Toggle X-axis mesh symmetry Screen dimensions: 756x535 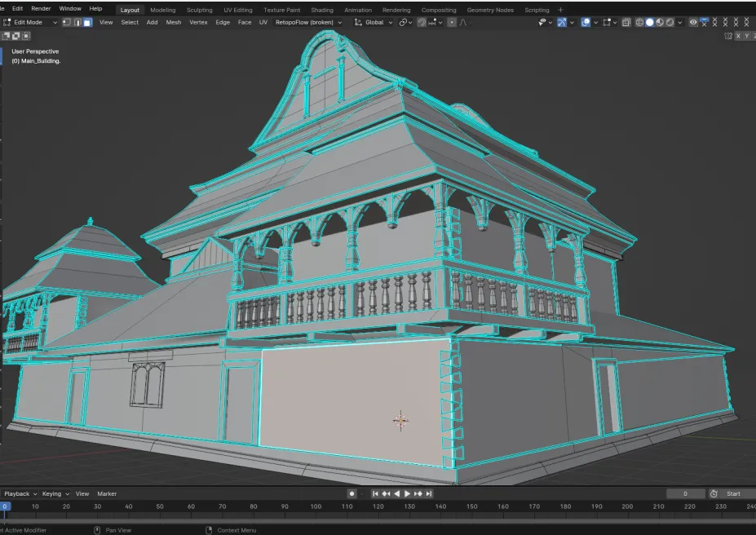click(x=738, y=36)
